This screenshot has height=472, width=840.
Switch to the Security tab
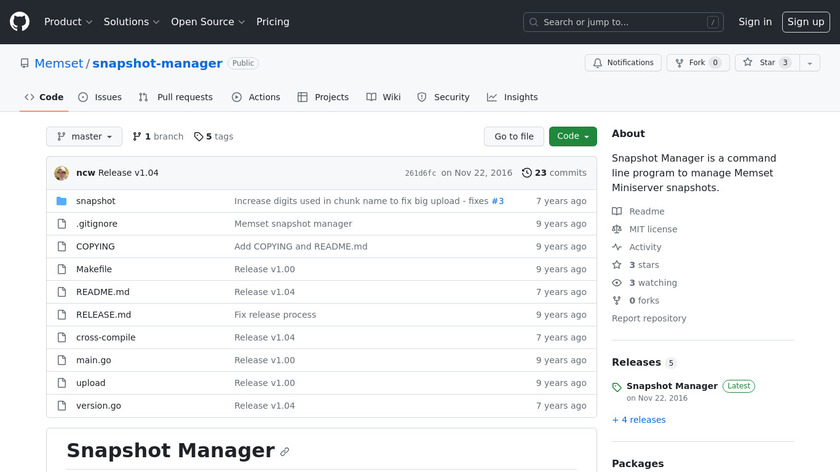tap(444, 97)
